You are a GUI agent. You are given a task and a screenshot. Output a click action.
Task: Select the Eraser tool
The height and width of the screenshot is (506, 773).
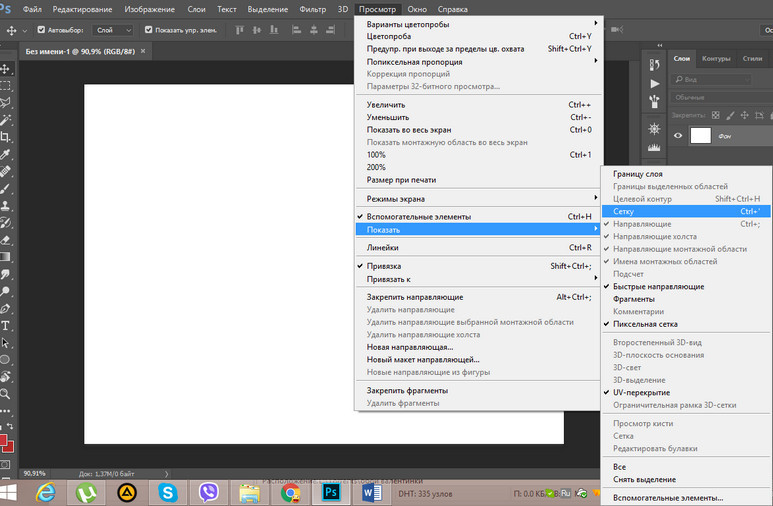coord(5,240)
